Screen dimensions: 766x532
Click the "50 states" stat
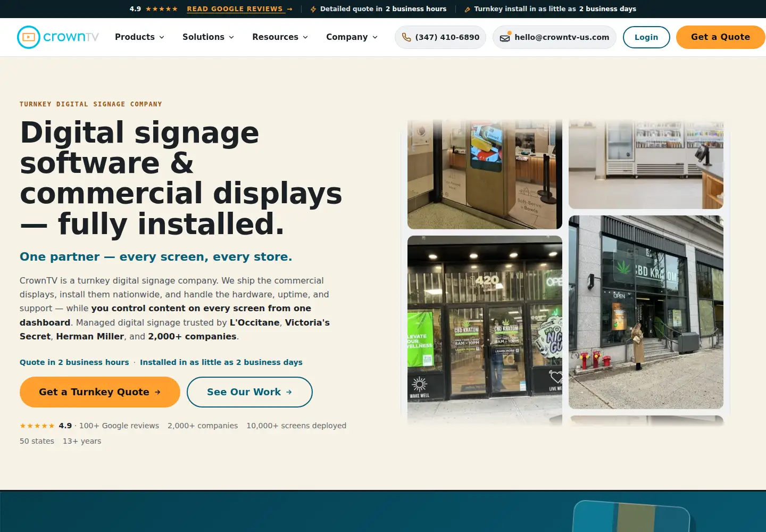37,441
